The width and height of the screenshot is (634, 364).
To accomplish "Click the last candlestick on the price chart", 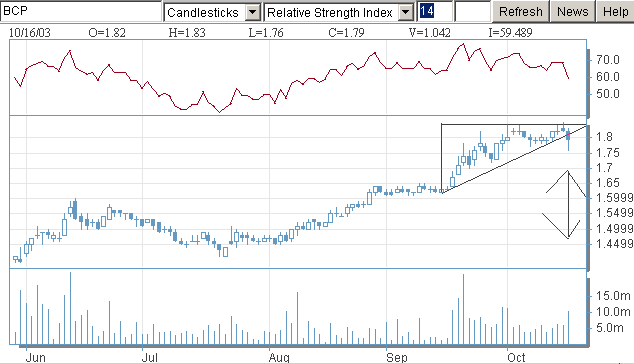I will [568, 140].
